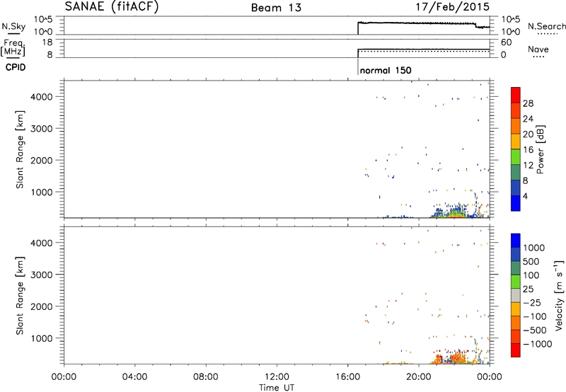Click the Velocity colorbar 1000 tick label

tap(534, 248)
